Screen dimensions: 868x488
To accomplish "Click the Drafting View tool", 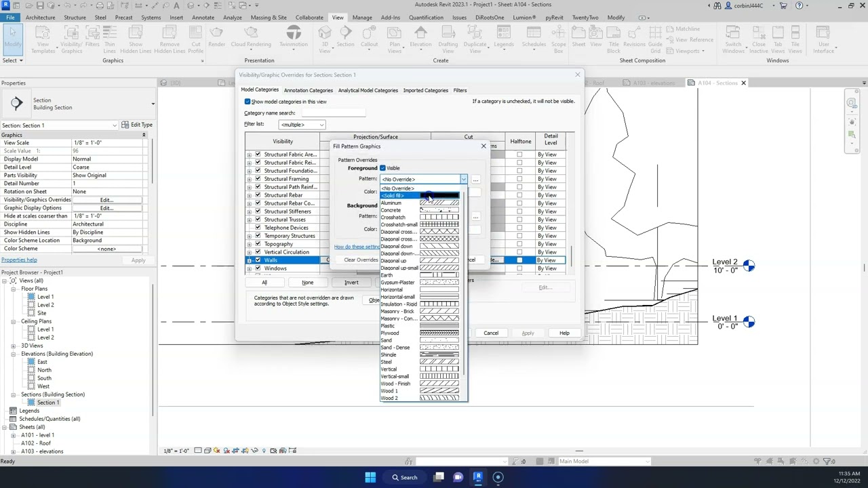I will coord(448,39).
